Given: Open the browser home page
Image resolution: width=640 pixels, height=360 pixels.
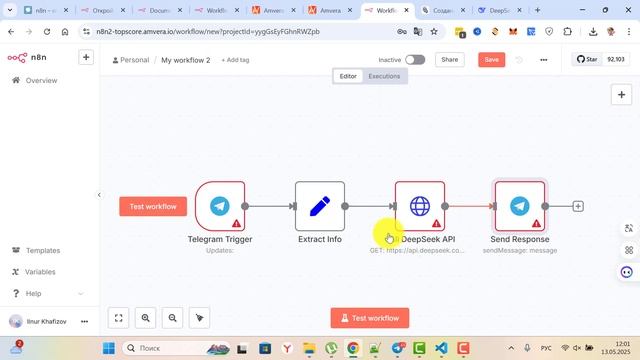Looking at the screenshot, I should coord(65,31).
